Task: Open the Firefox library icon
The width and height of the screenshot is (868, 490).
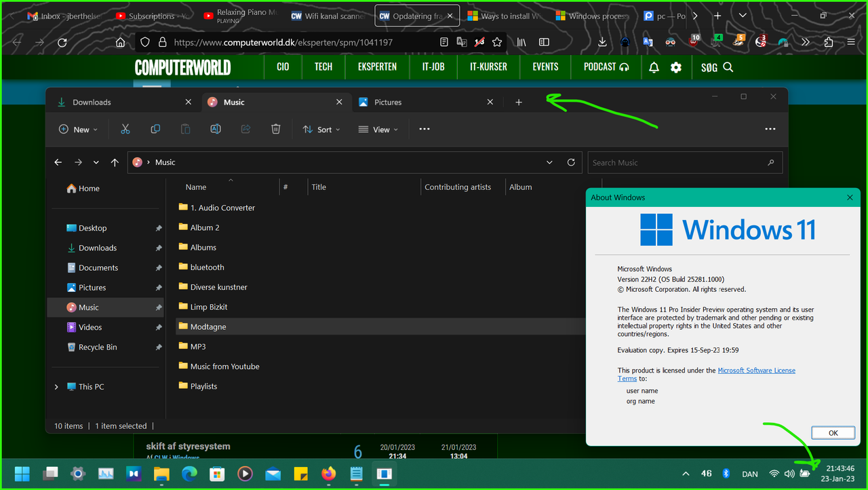Action: pyautogui.click(x=521, y=42)
